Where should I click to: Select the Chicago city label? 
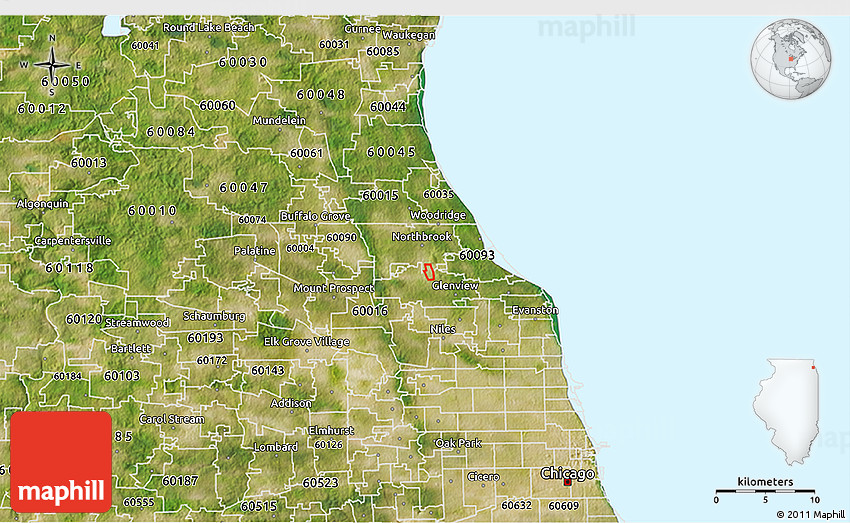tap(567, 472)
